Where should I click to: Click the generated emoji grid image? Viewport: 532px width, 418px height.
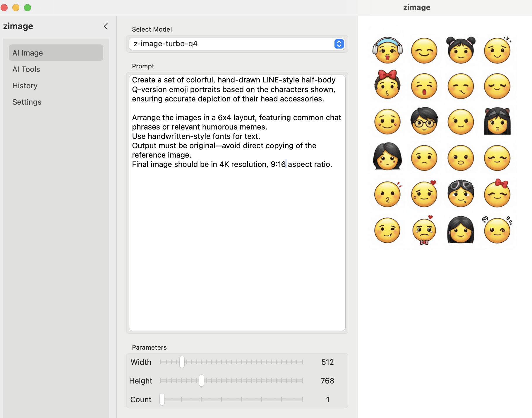(442, 140)
